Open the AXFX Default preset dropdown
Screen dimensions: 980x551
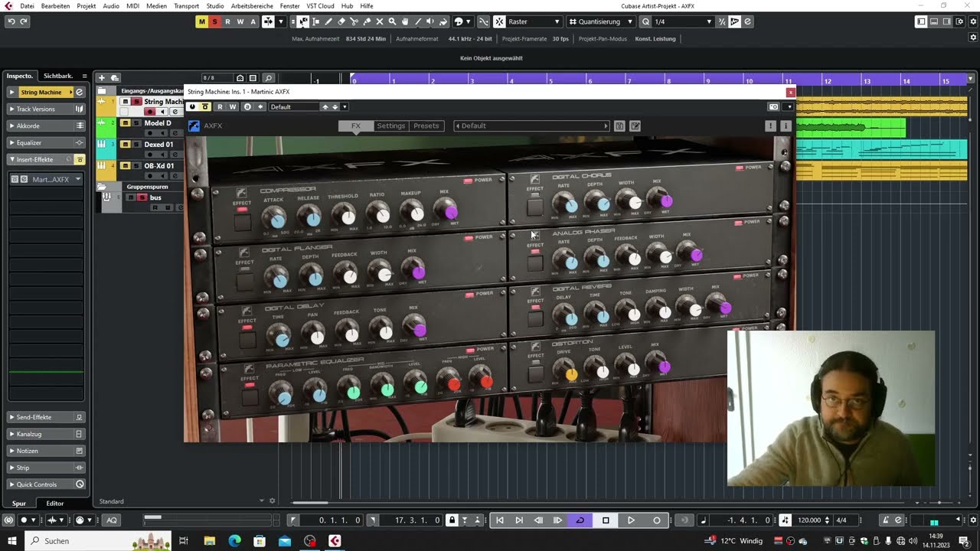(531, 126)
